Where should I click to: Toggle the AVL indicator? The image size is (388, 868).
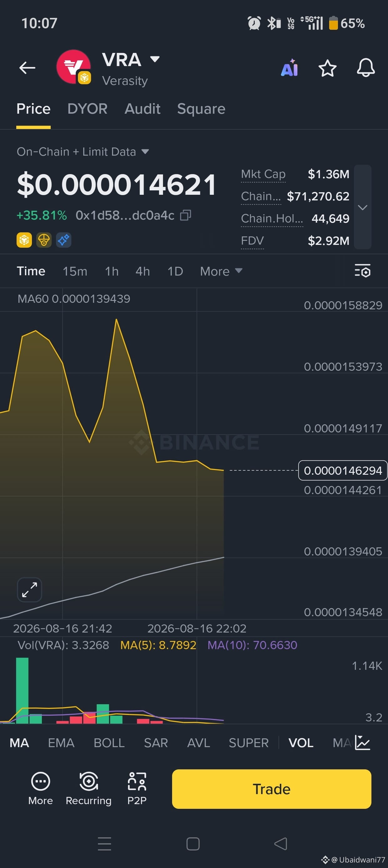[x=199, y=743]
